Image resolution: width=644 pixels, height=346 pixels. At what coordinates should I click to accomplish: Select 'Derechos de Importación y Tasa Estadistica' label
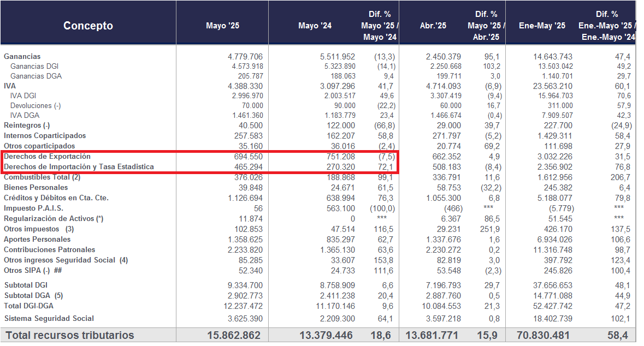coord(79,166)
